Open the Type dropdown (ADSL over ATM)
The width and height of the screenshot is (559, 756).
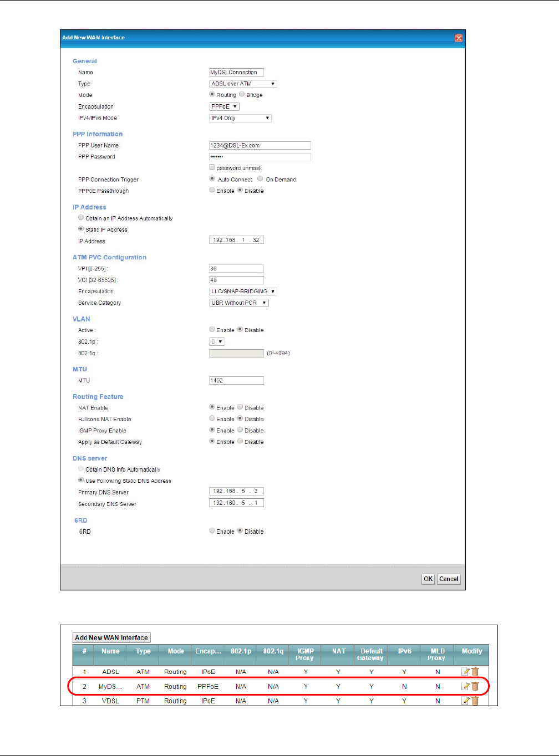point(243,84)
